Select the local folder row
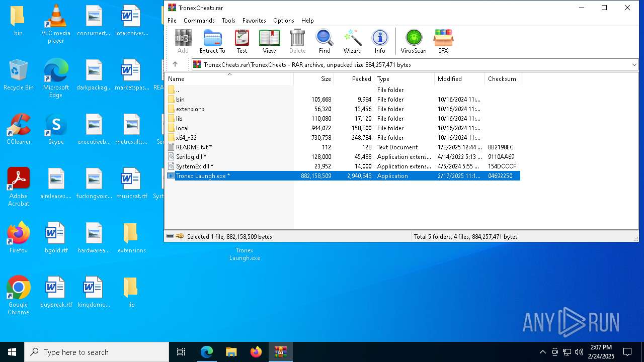This screenshot has height=362, width=644. pos(343,128)
